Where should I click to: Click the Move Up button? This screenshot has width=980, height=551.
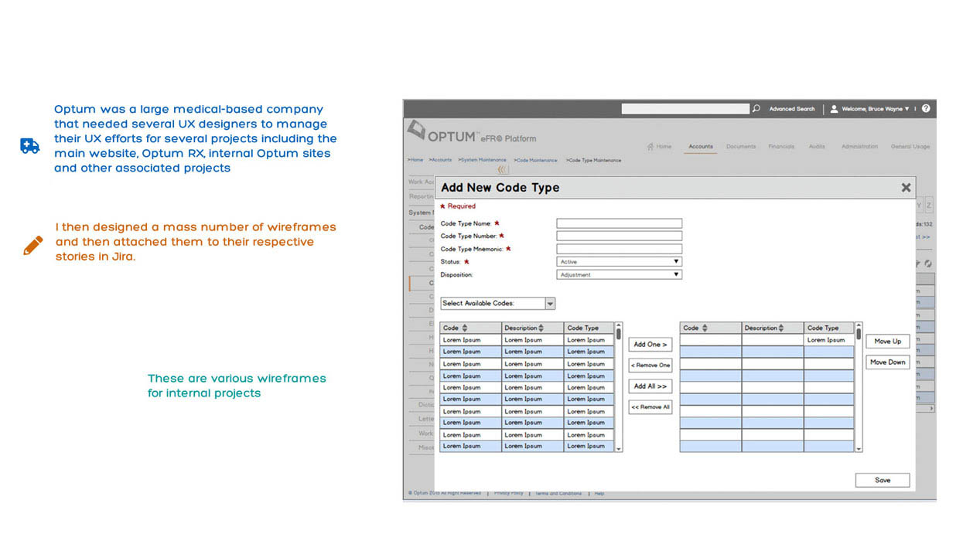(x=886, y=342)
